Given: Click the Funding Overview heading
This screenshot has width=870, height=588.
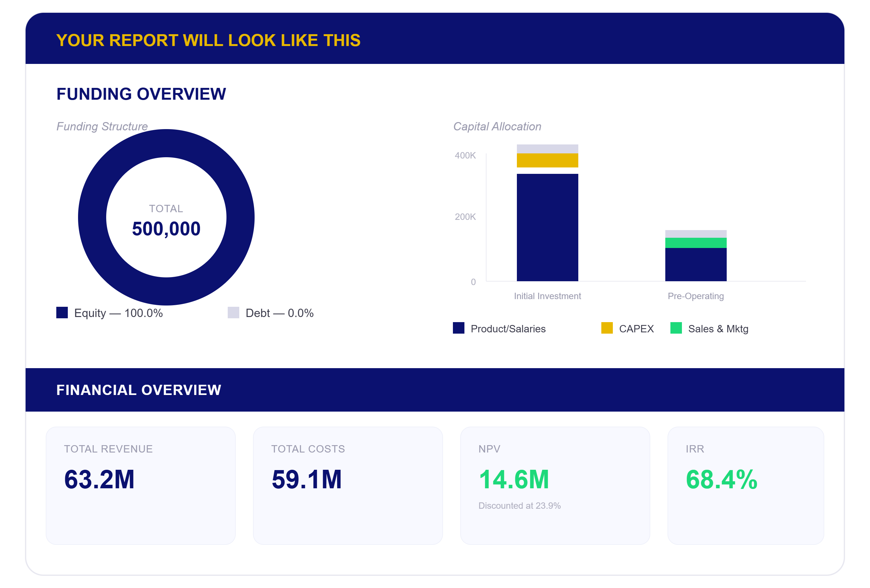Looking at the screenshot, I should point(141,94).
